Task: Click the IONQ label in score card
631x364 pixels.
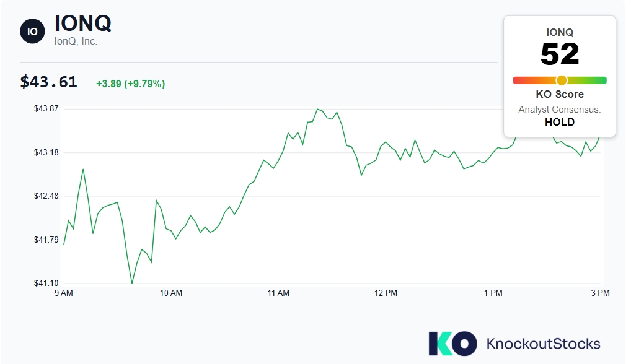Action: coord(559,32)
